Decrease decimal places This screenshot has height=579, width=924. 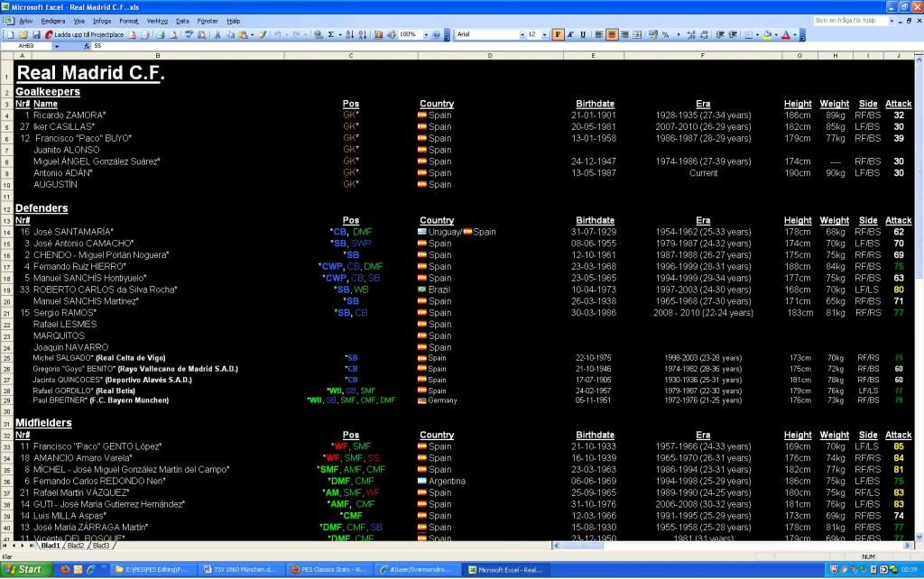point(704,35)
